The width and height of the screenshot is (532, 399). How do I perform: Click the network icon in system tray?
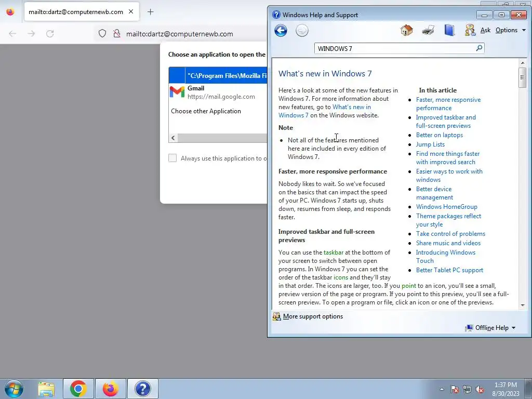pyautogui.click(x=467, y=390)
